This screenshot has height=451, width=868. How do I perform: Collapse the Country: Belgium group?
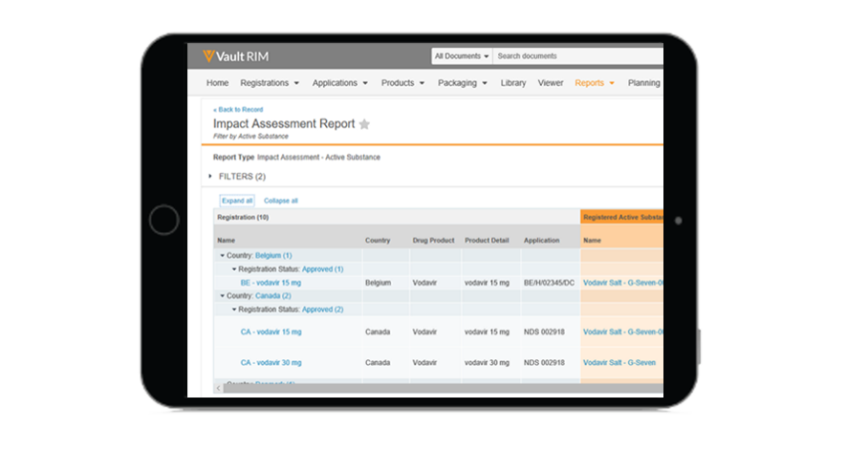[x=223, y=256]
